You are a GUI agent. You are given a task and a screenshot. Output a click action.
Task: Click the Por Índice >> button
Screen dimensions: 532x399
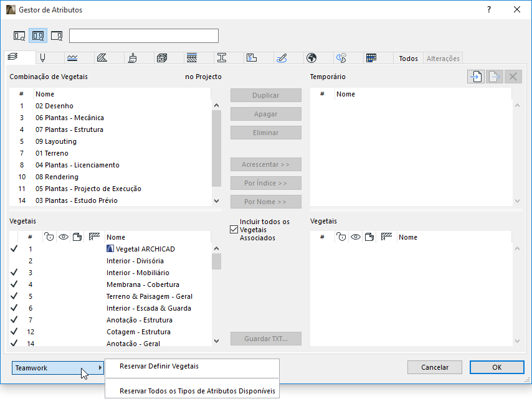point(265,183)
